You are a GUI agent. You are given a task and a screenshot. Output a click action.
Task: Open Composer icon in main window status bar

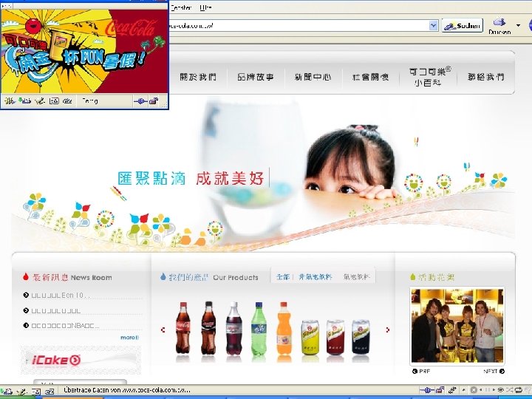21,391
